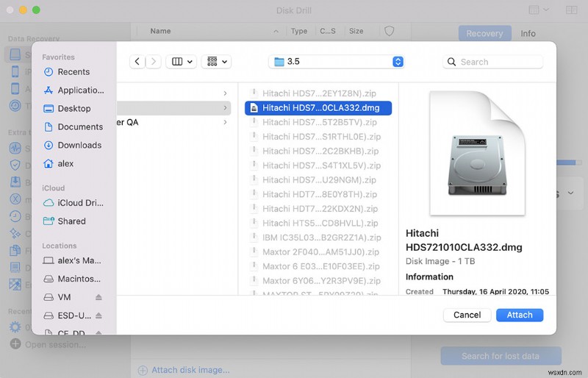This screenshot has height=378, width=588.
Task: Open the 3.5 folder path popup
Action: pos(337,62)
